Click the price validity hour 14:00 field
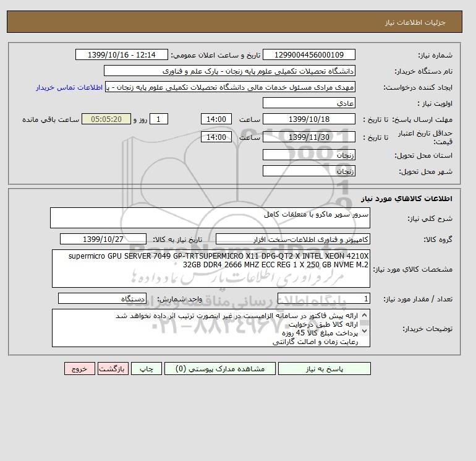The height and width of the screenshot is (461, 476). pyautogui.click(x=216, y=137)
